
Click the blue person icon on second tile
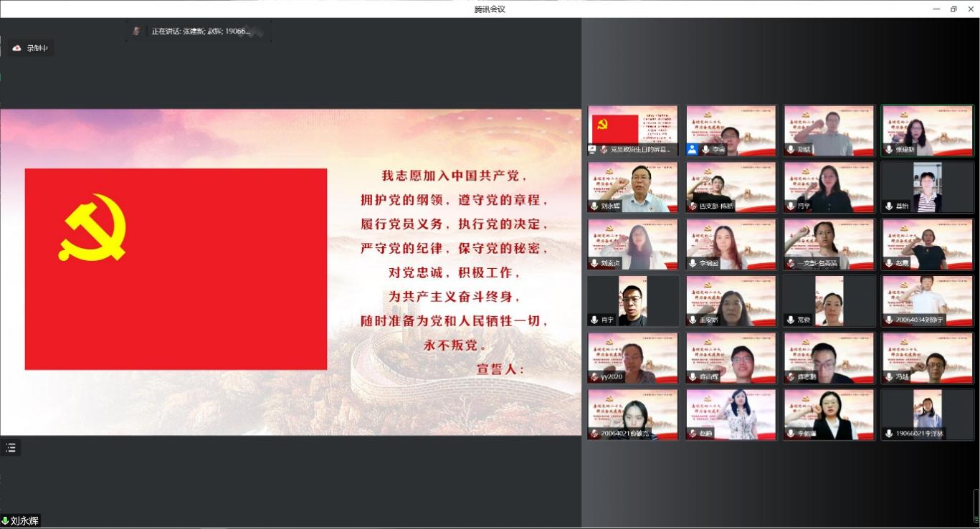(x=693, y=150)
